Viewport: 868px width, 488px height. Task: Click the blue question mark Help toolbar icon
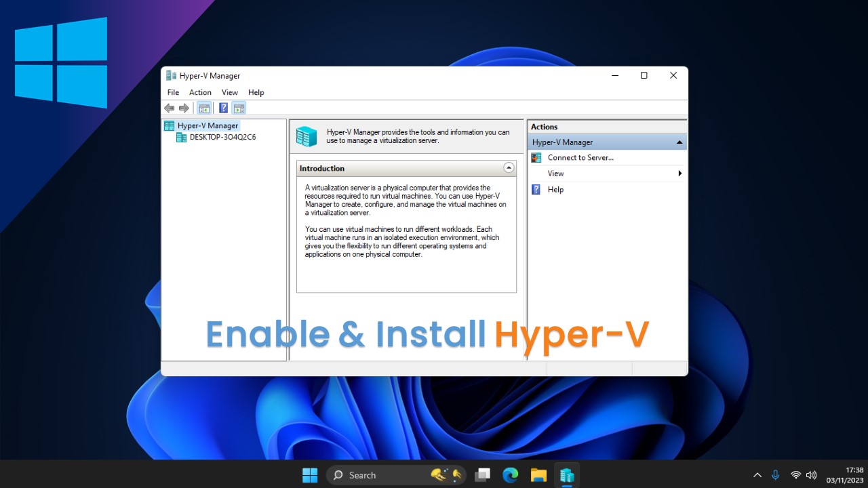pos(223,108)
